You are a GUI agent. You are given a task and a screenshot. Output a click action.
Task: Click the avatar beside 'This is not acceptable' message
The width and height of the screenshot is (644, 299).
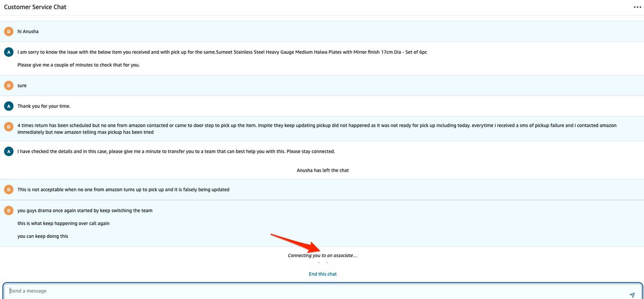[x=8, y=189]
